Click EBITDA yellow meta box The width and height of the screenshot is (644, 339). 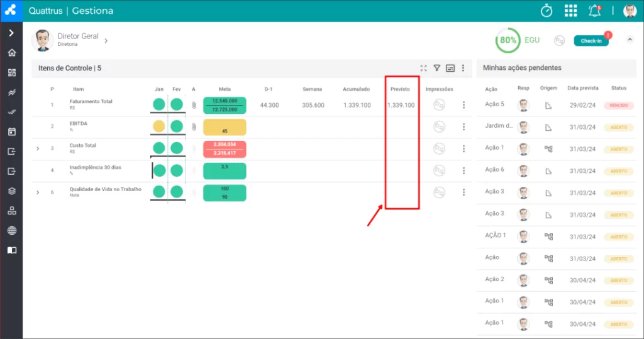point(225,127)
